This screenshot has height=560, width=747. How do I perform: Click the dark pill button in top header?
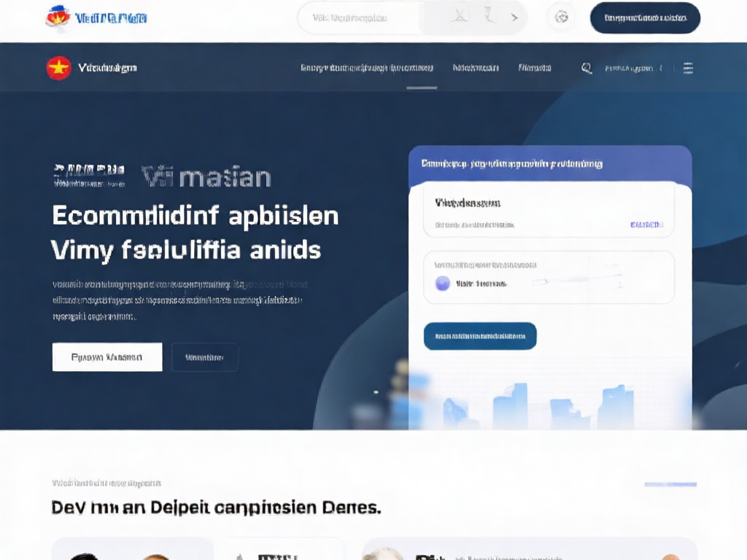[645, 17]
